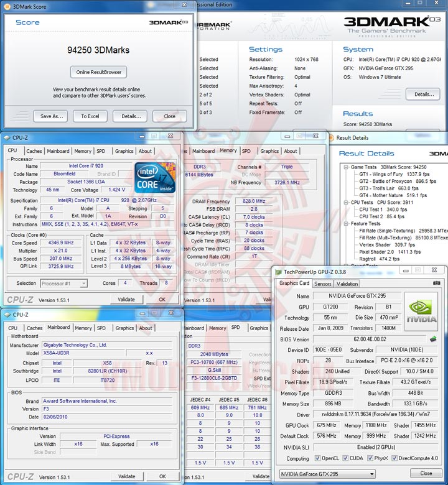Viewport: 448px width, 485px height.
Task: Open Graphics tab in CPU-Z Processor window
Action: [x=124, y=151]
